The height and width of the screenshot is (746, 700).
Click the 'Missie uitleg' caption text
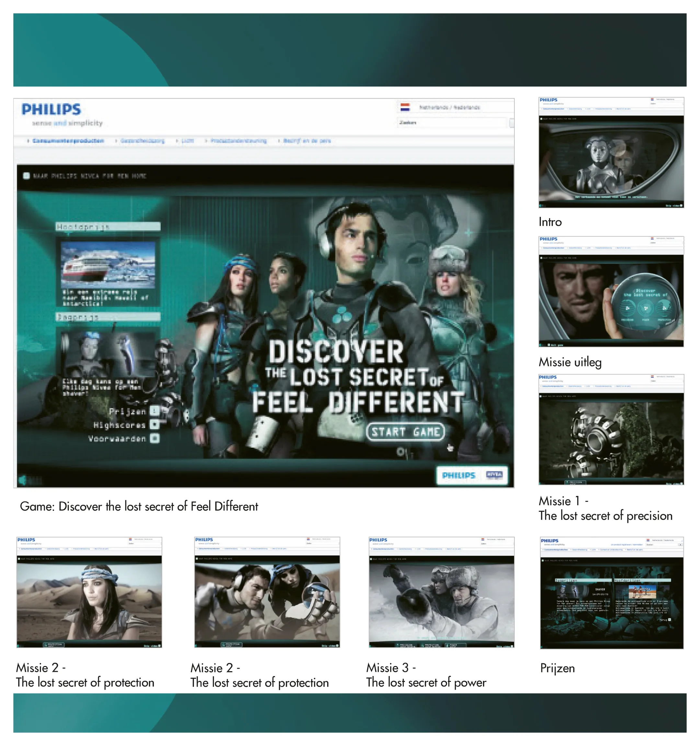point(570,362)
